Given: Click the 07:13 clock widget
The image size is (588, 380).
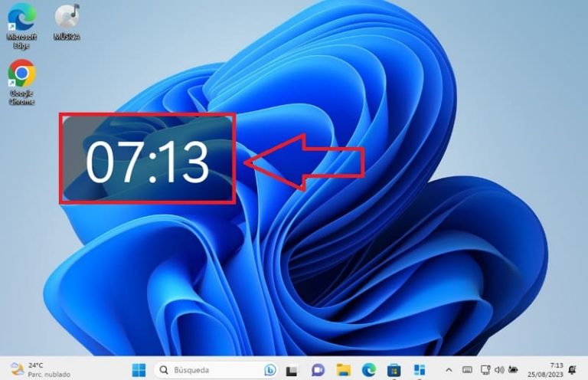Looking at the screenshot, I should tap(147, 159).
